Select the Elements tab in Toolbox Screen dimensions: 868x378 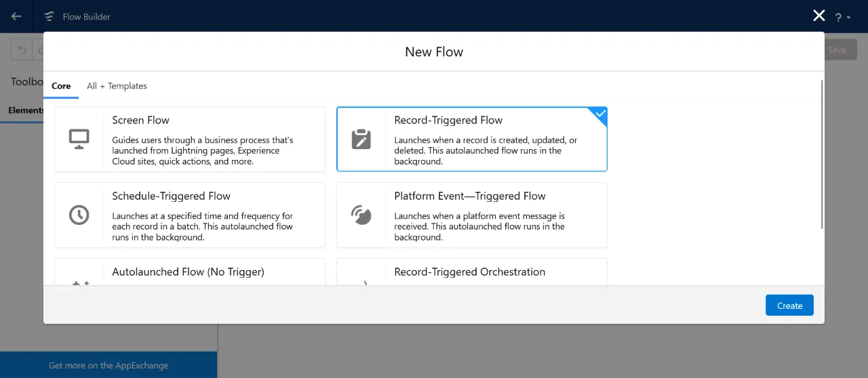pos(26,110)
